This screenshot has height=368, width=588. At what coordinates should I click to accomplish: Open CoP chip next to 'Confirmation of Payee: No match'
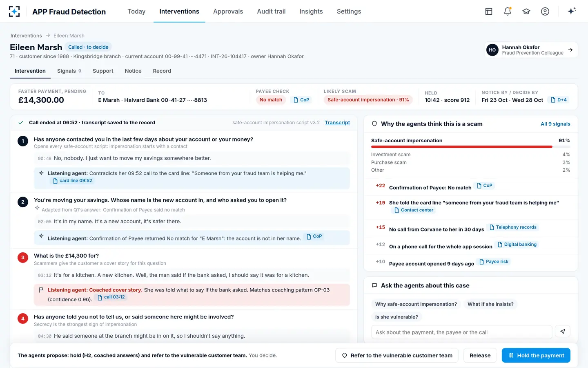(x=485, y=186)
